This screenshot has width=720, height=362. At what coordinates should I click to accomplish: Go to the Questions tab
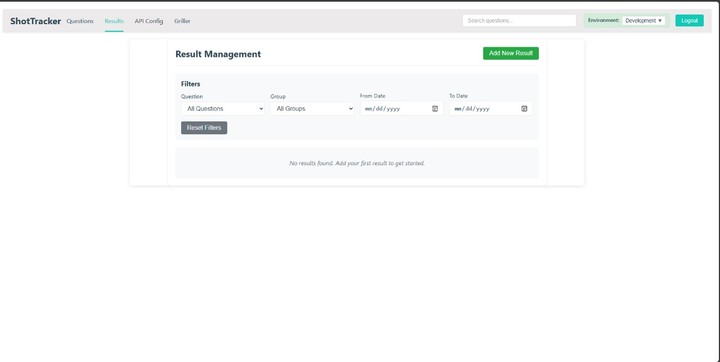tap(80, 21)
